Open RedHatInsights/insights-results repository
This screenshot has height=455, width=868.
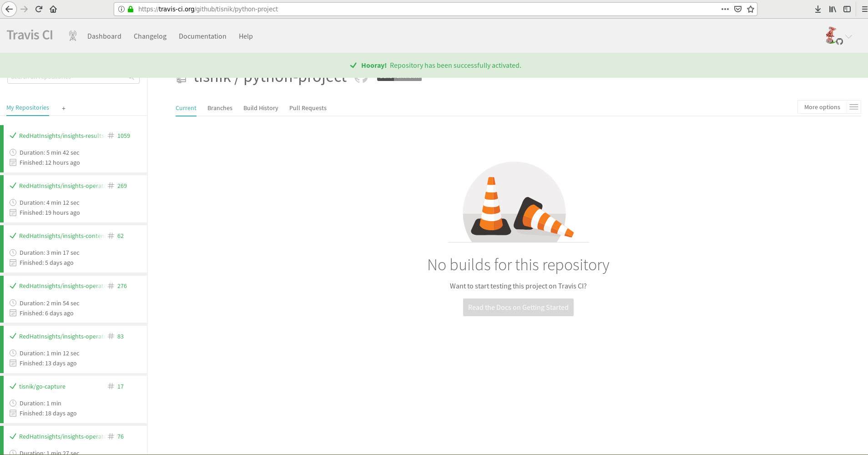coord(61,136)
